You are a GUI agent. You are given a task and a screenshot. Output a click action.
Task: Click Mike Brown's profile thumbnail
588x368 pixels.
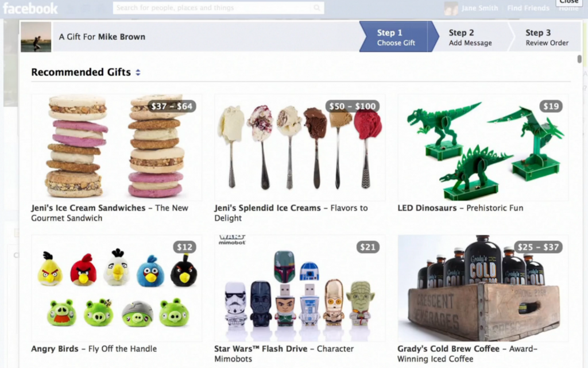coord(36,37)
